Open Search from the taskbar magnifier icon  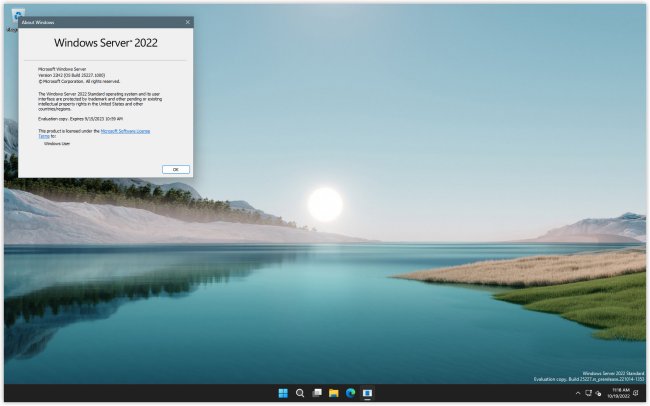pos(300,393)
